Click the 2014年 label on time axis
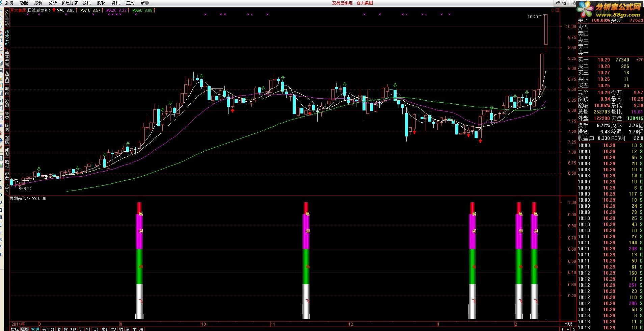644x331 pixels. pos(18,324)
